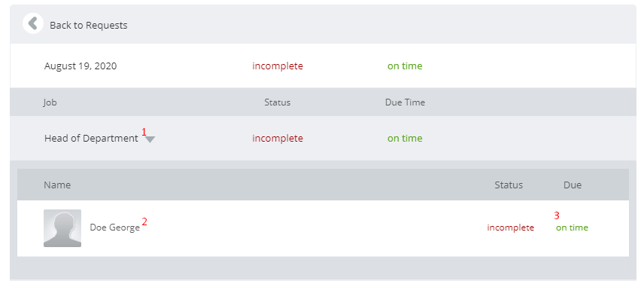644x281 pixels.
Task: Click the Name column header
Action: [57, 185]
